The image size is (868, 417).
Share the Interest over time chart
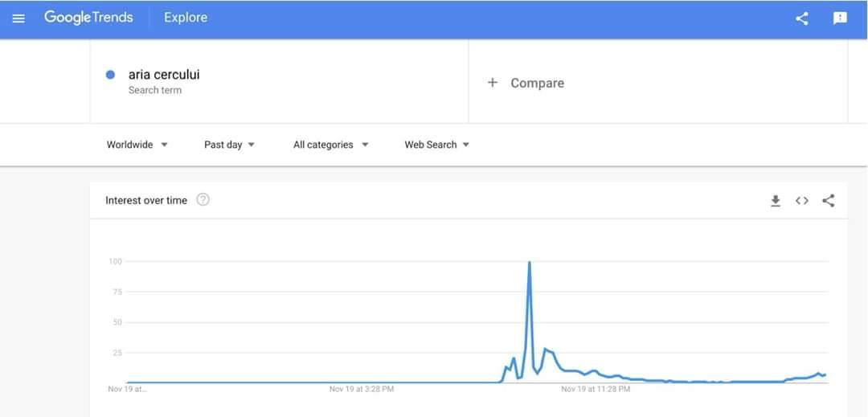[829, 201]
